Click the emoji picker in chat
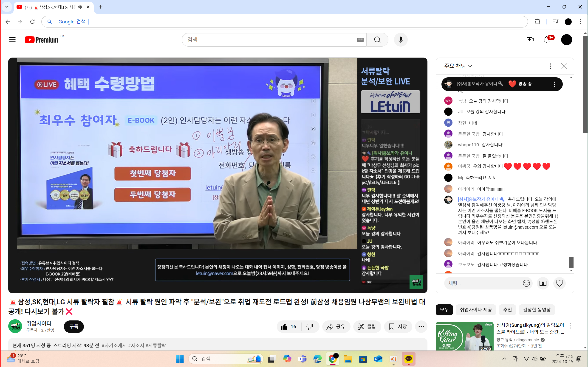588x367 pixels. pyautogui.click(x=526, y=283)
